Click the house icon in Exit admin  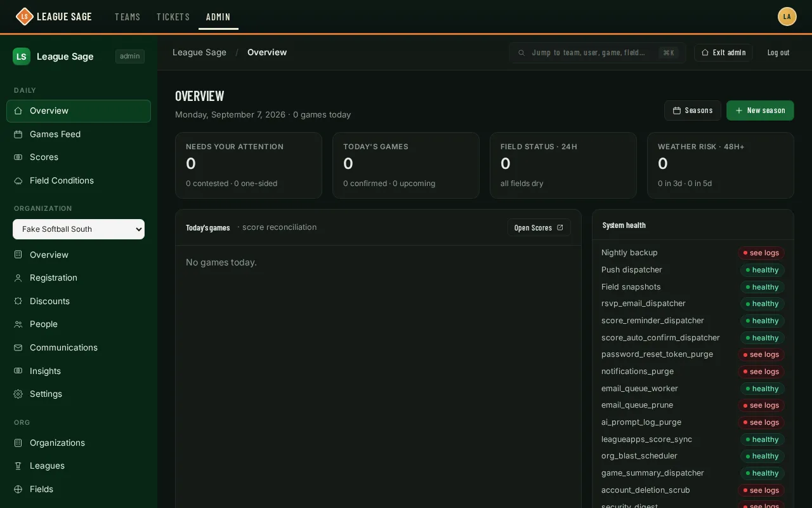(705, 53)
